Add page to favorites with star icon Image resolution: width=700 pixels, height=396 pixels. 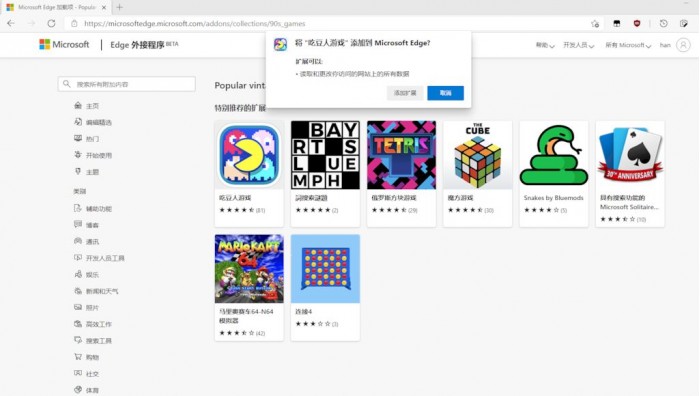click(x=595, y=24)
